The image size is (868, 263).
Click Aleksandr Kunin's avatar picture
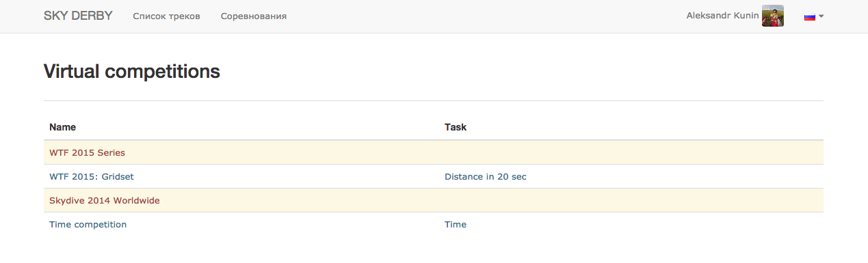pos(773,16)
